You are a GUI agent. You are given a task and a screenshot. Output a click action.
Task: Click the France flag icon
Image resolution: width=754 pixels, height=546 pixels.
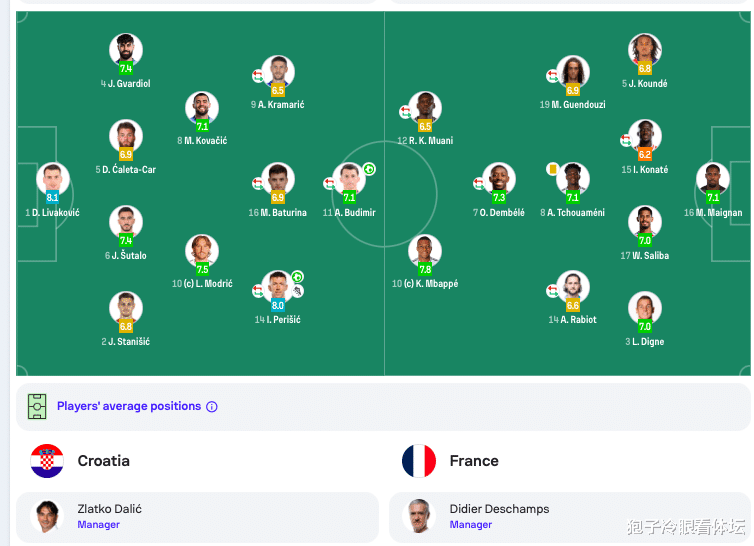419,461
